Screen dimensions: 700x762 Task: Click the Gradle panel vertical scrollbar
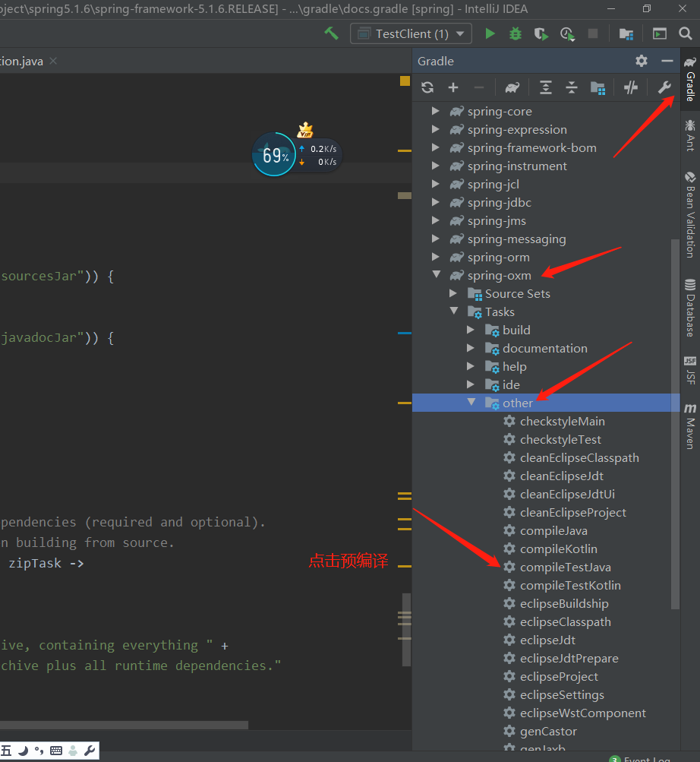point(675,424)
